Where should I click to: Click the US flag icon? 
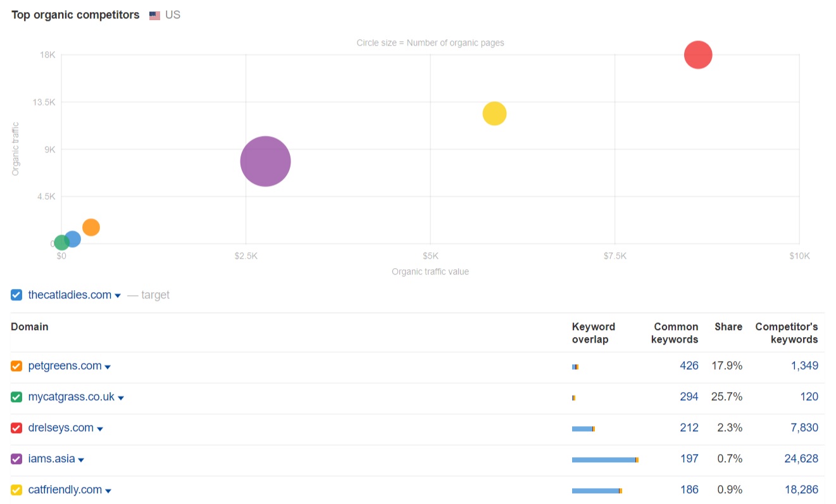tap(154, 15)
